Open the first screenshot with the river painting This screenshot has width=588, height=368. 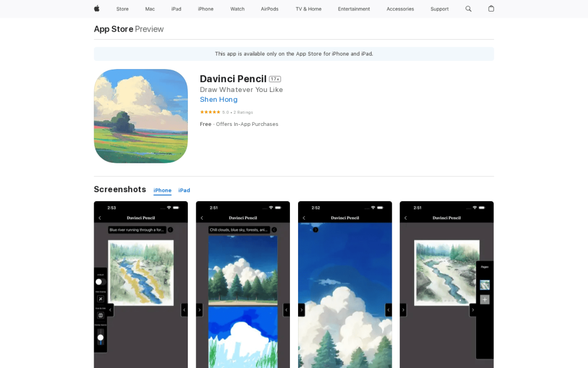point(141,285)
